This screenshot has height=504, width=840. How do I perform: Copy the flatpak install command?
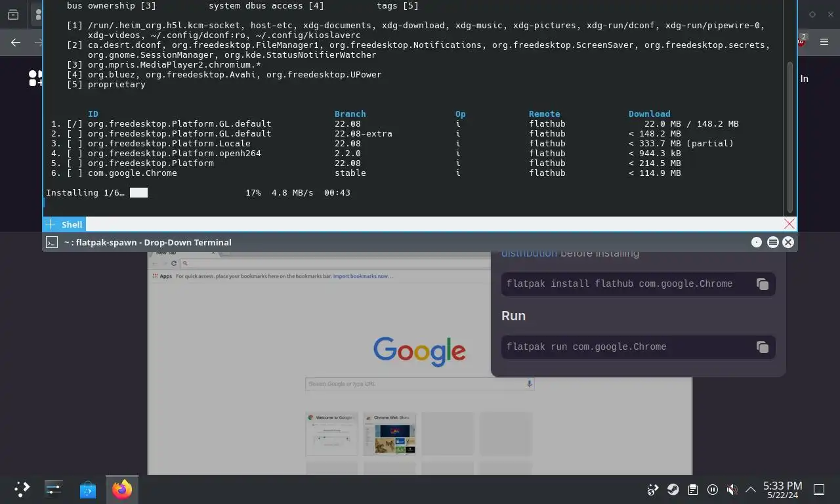click(x=762, y=284)
